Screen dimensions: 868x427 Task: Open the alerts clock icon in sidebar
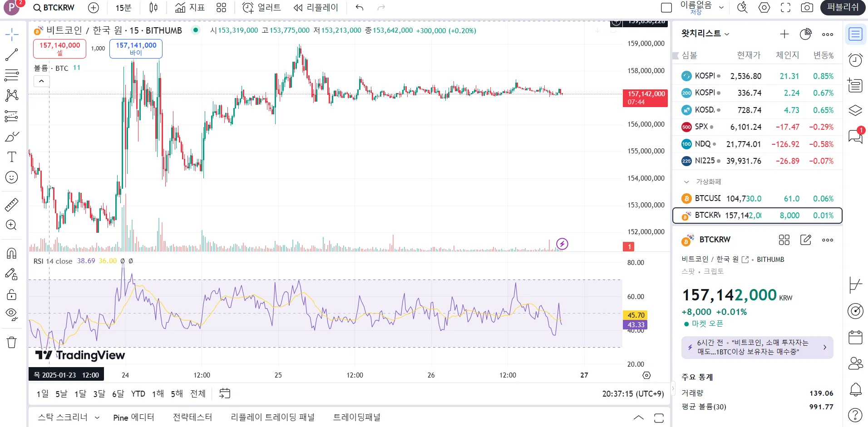pos(855,60)
